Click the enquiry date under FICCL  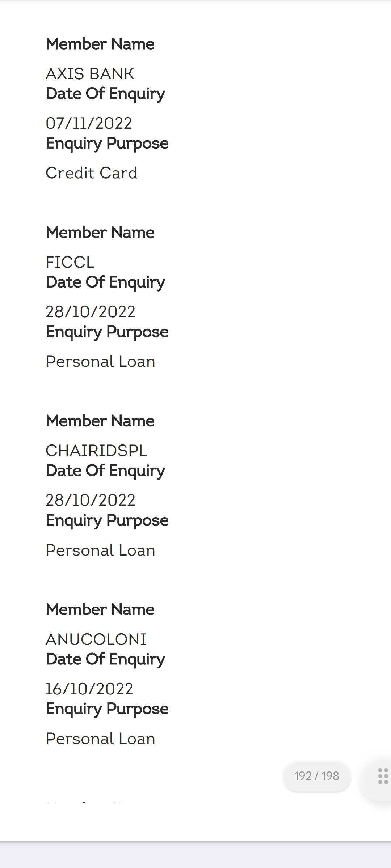tap(91, 312)
